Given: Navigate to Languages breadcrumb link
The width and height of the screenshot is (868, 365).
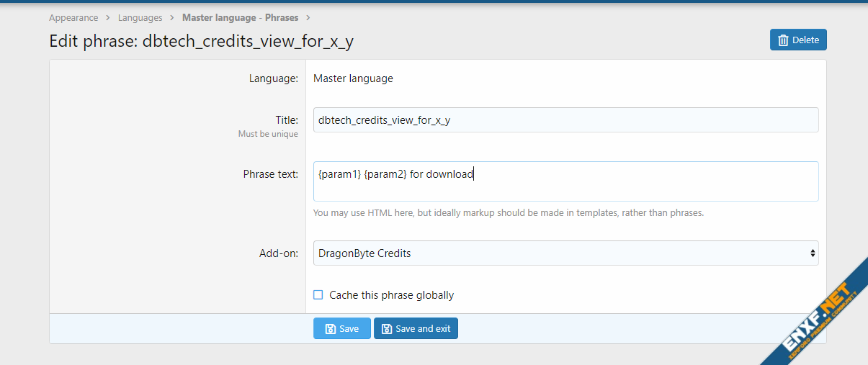Looking at the screenshot, I should 140,18.
